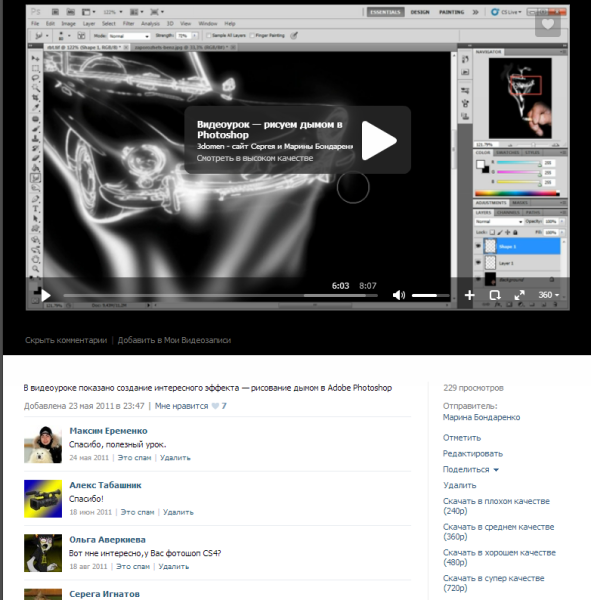Screen dimensions: 591x600
Task: Mark Ольга Аверкиева's comment as spam
Action: (x=133, y=566)
